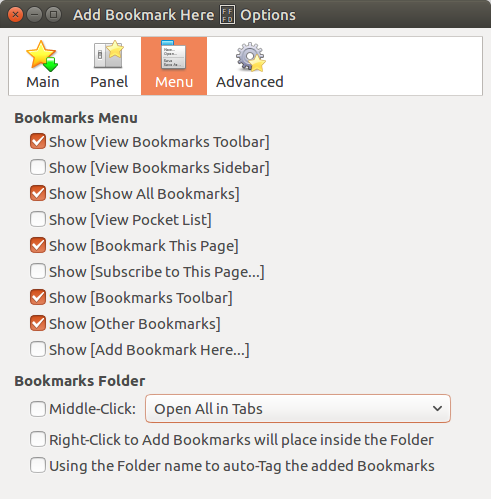Enable Show [View Pocket List]

[38, 219]
